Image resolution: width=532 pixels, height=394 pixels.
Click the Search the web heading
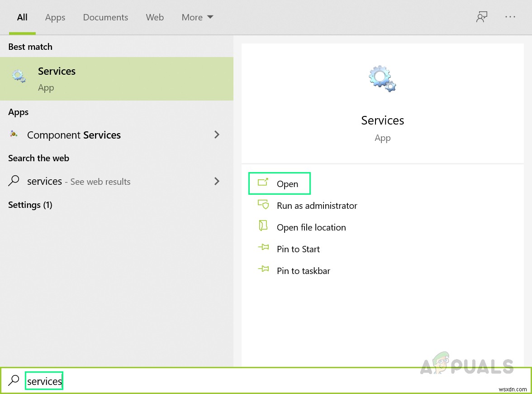click(39, 158)
